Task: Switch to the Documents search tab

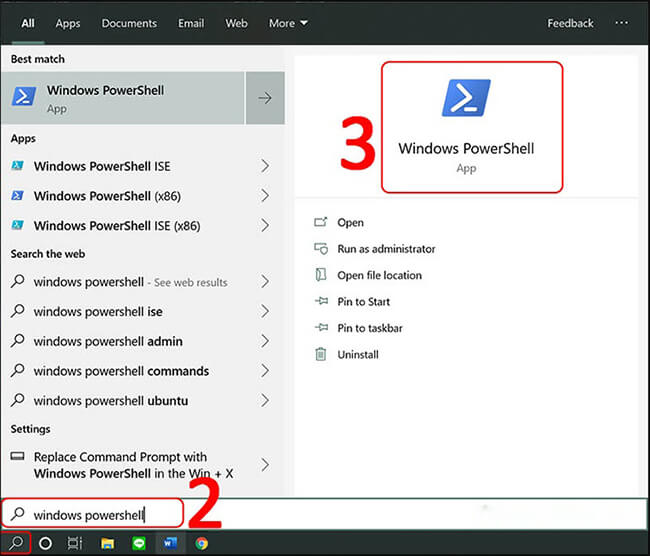Action: click(x=129, y=23)
